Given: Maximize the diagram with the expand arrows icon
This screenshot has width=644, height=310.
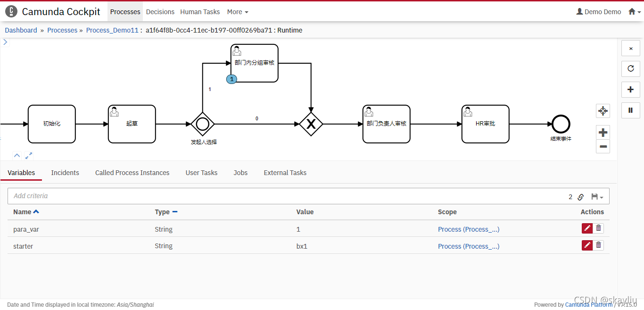Looking at the screenshot, I should 28,155.
